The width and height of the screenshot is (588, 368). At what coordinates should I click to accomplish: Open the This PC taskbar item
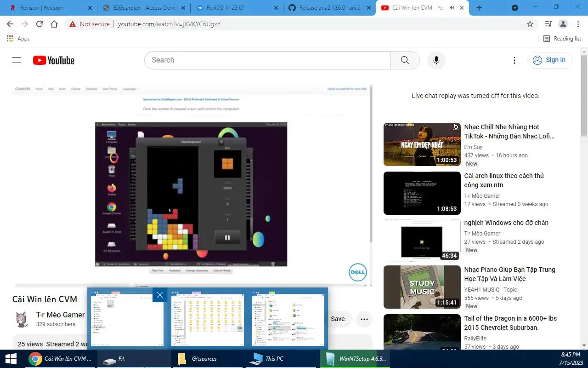click(282, 359)
